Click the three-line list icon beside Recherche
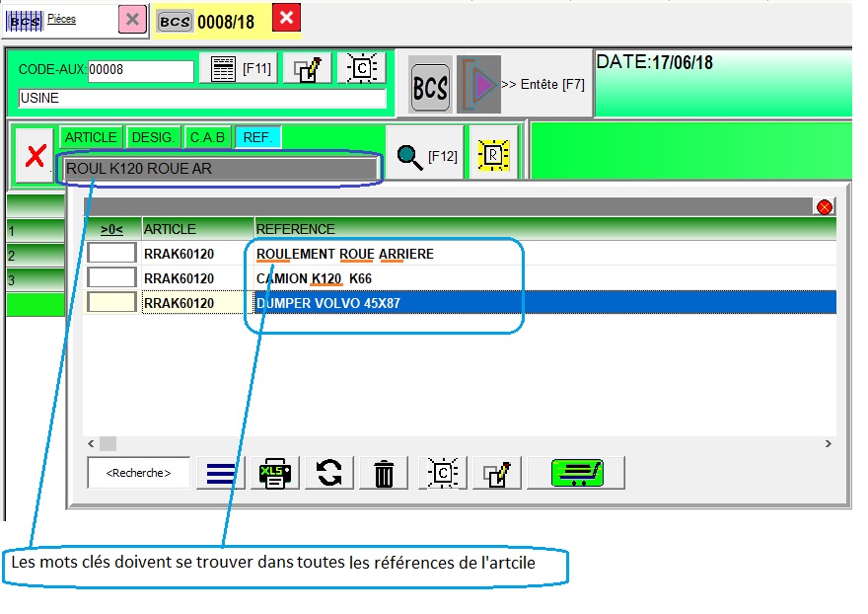 click(221, 474)
